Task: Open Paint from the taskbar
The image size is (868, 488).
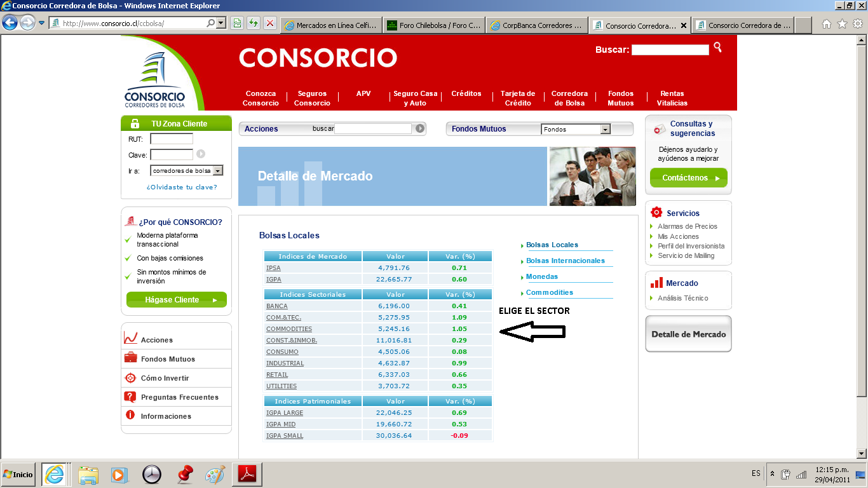Action: [215, 475]
